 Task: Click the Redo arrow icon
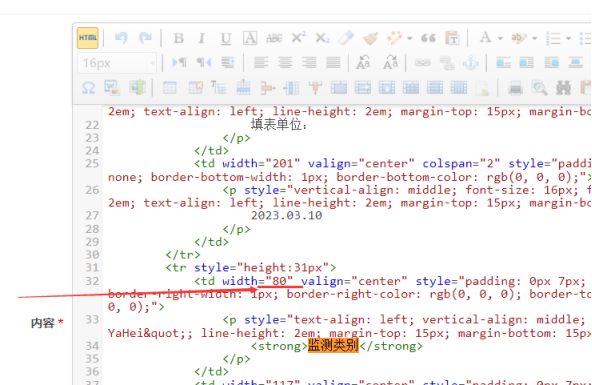145,38
